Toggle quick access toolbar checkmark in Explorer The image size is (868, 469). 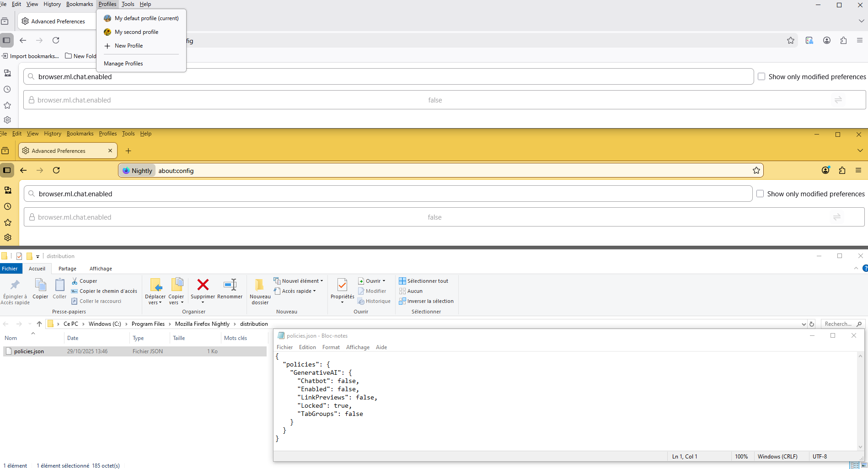(19, 256)
